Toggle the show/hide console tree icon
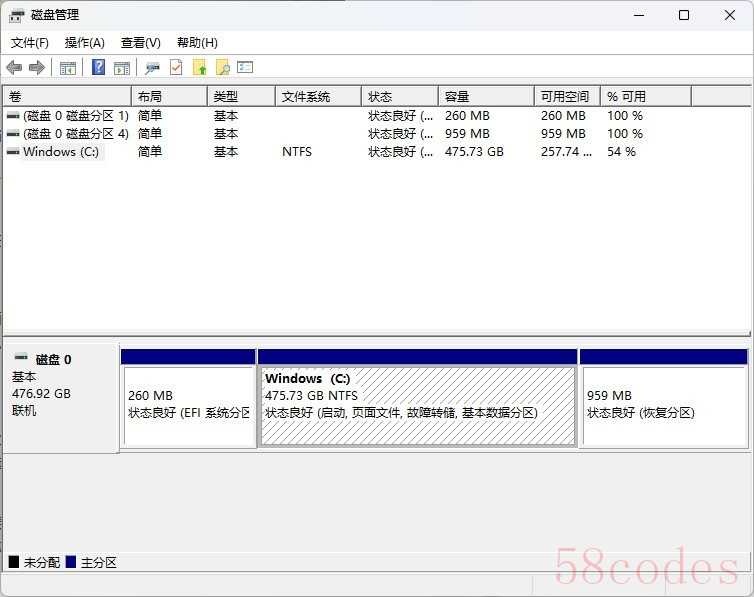 point(68,68)
